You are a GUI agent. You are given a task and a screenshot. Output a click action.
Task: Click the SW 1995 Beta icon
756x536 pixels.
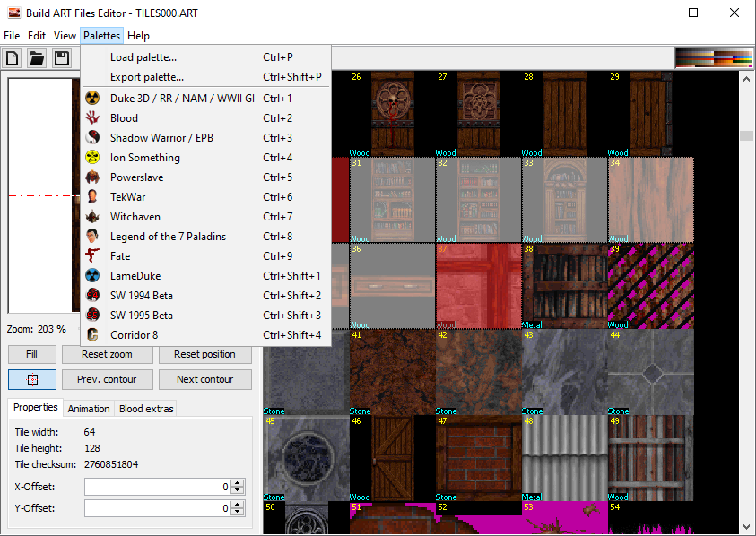92,316
